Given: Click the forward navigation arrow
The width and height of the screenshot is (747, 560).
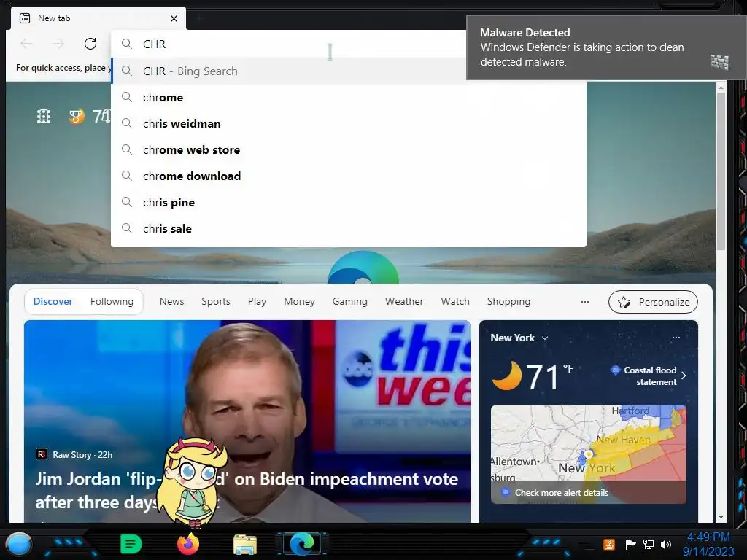Looking at the screenshot, I should tap(58, 44).
